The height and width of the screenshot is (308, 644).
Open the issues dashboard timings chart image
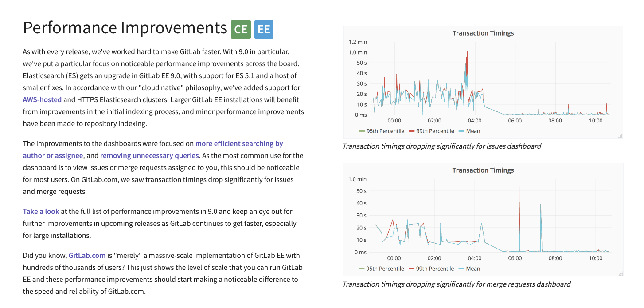(x=483, y=82)
